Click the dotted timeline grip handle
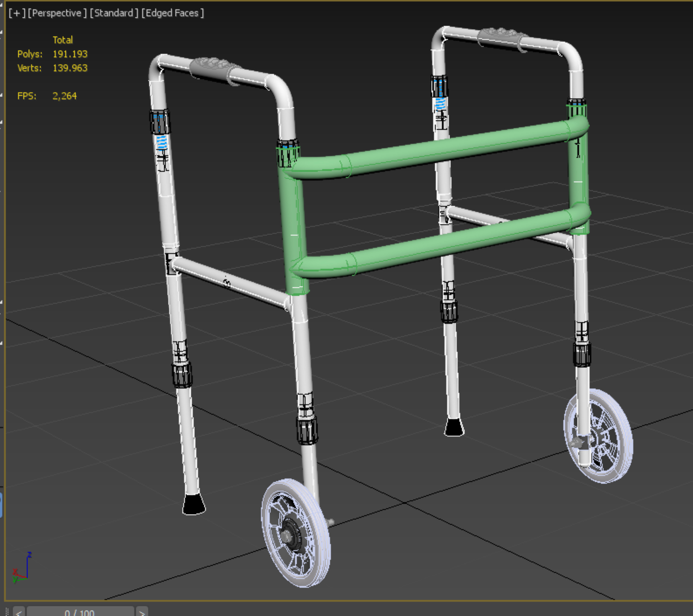693x616 pixels. click(7, 612)
